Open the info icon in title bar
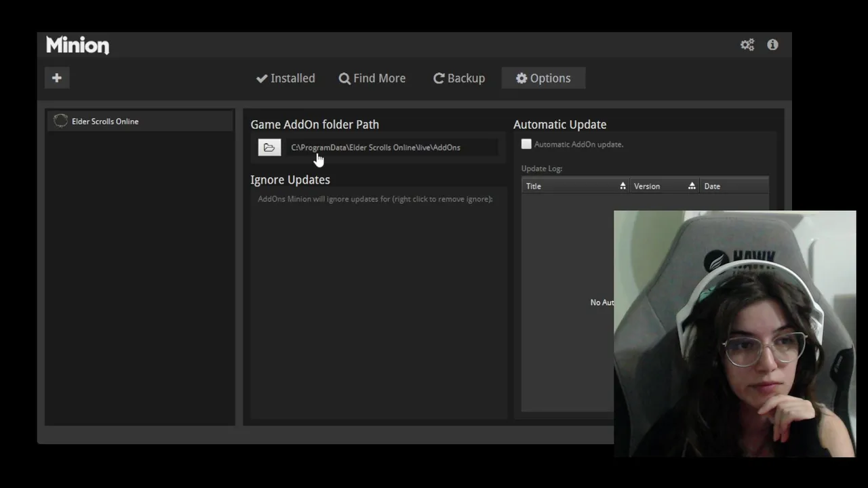Image resolution: width=868 pixels, height=488 pixels. pos(772,45)
